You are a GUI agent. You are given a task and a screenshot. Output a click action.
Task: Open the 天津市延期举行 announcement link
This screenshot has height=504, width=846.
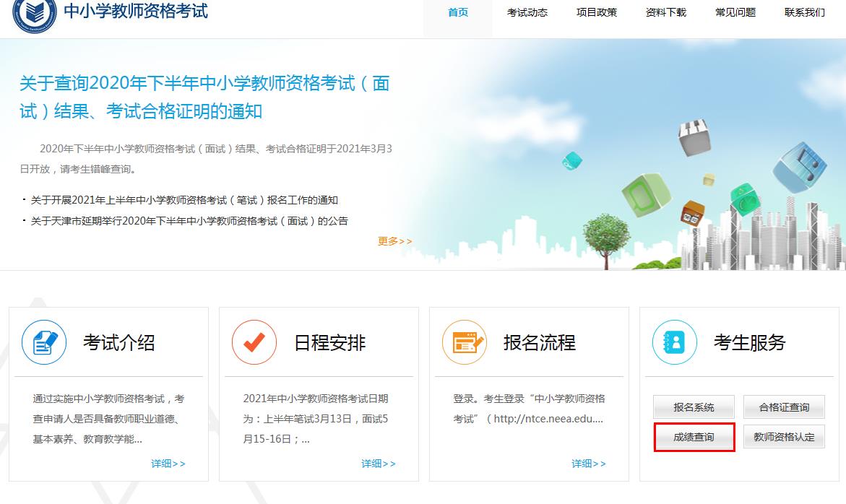pyautogui.click(x=189, y=221)
